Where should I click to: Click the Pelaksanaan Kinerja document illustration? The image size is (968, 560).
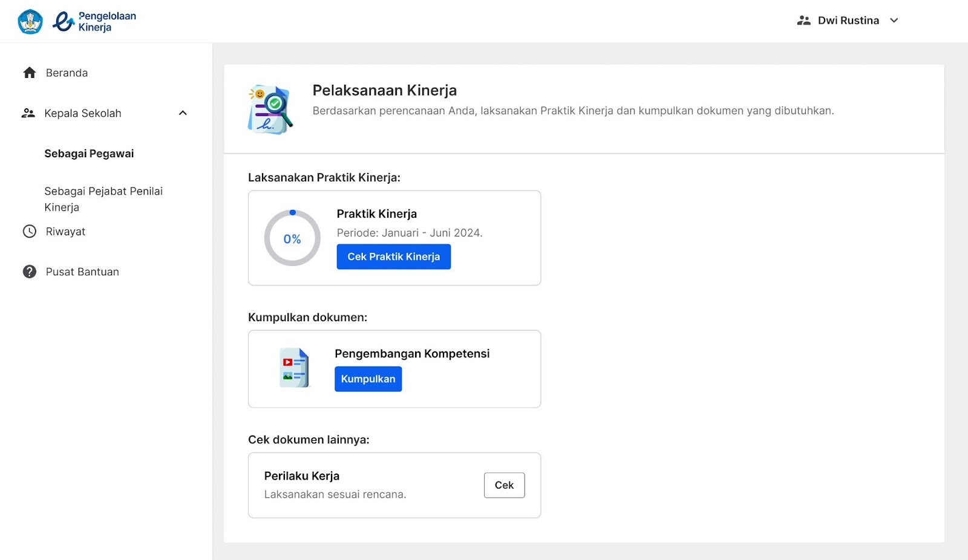pos(270,109)
